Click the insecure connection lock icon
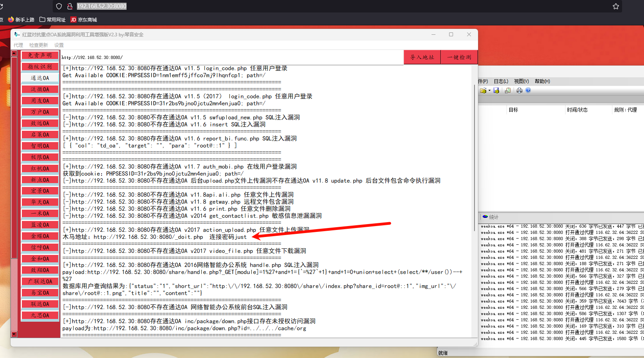 (x=70, y=6)
